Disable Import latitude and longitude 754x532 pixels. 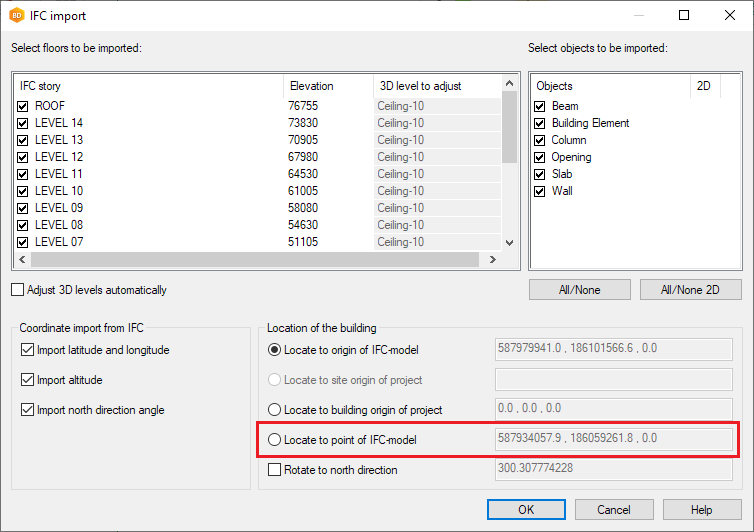(x=27, y=350)
